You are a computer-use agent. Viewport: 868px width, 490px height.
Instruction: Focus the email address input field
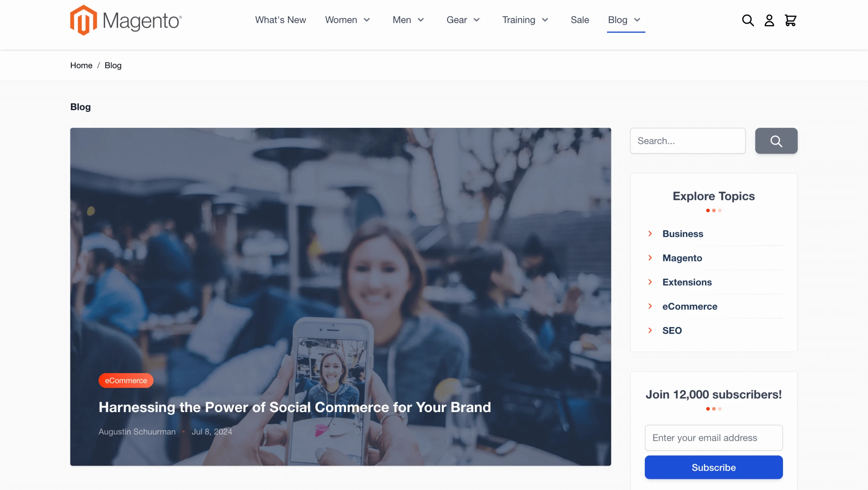pyautogui.click(x=714, y=438)
